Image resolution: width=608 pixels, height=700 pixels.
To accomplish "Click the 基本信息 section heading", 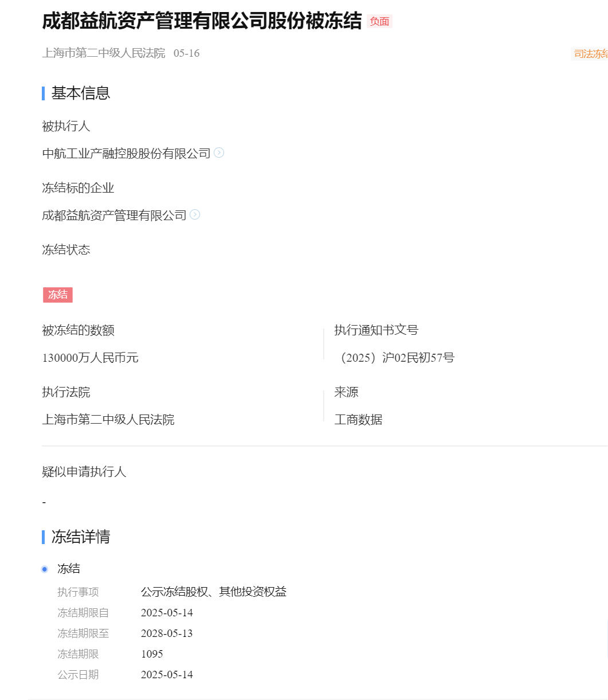I will tap(81, 93).
